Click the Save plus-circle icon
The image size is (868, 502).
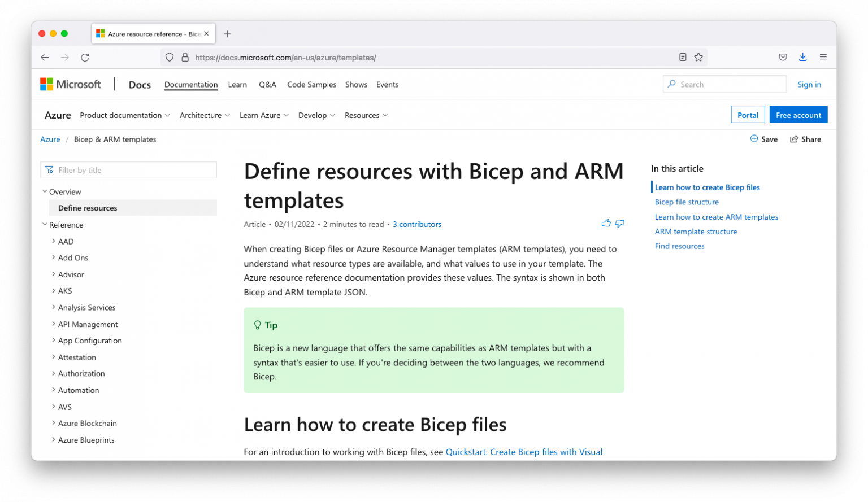pyautogui.click(x=754, y=139)
